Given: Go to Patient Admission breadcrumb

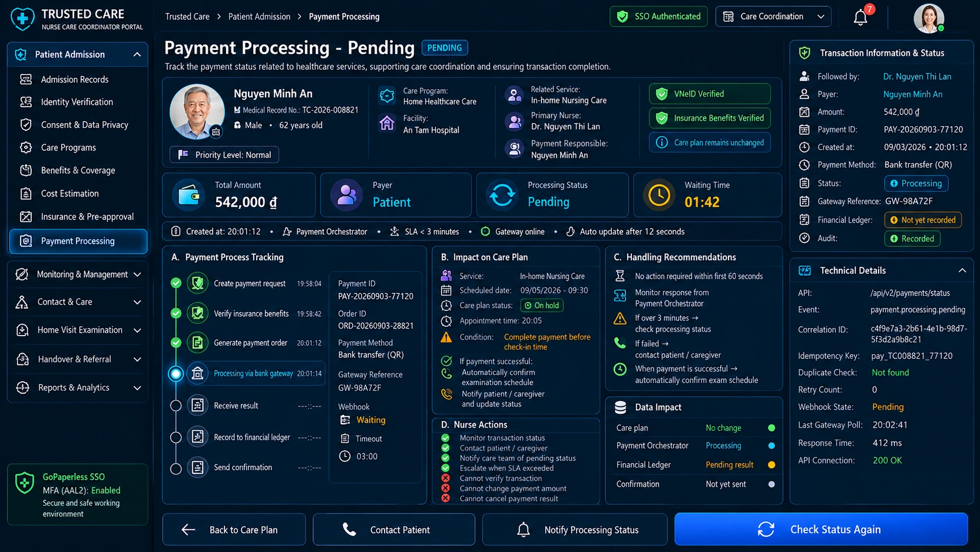Looking at the screenshot, I should (x=259, y=16).
